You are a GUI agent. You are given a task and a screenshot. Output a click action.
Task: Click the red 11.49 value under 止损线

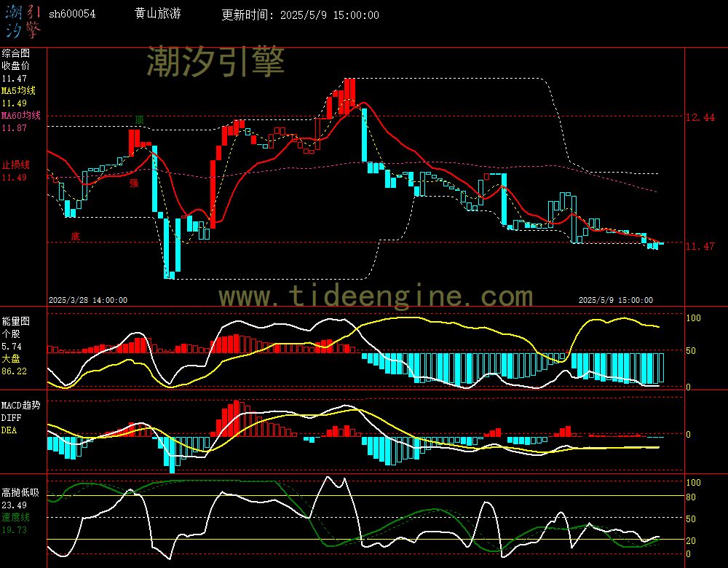point(14,178)
